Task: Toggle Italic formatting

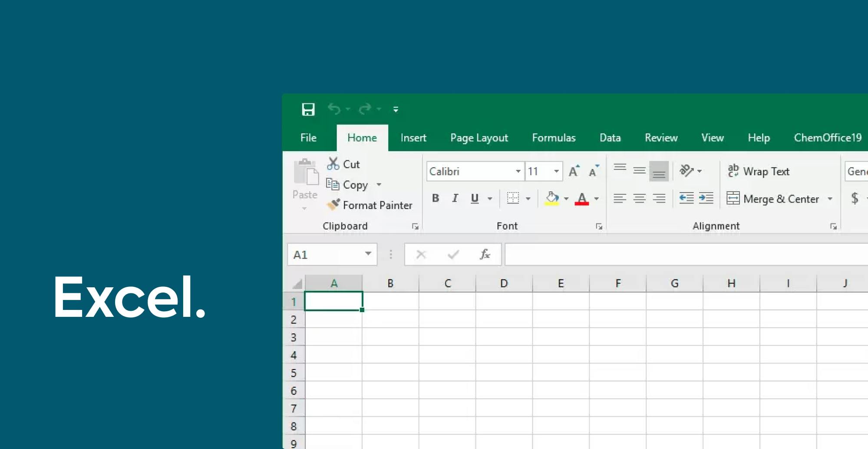Action: (x=455, y=199)
